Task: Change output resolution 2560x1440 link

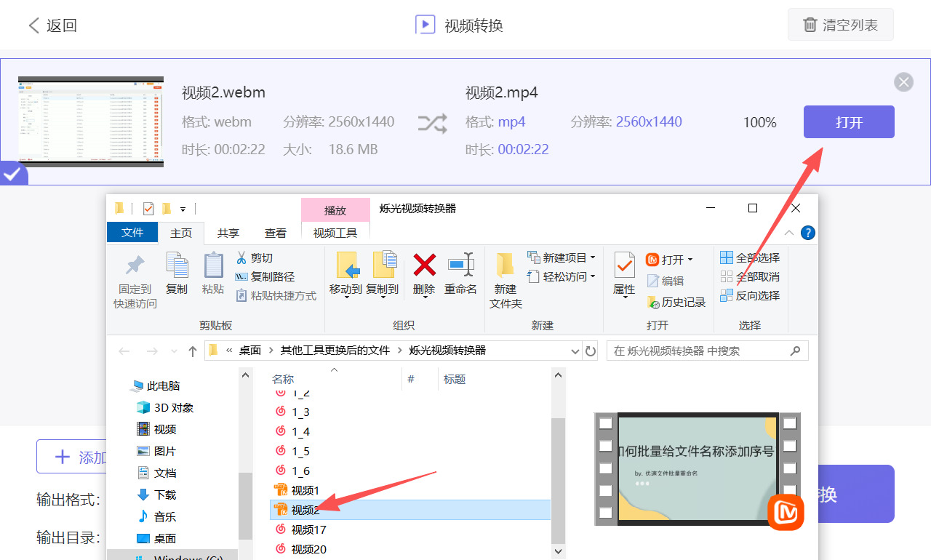Action: [649, 121]
